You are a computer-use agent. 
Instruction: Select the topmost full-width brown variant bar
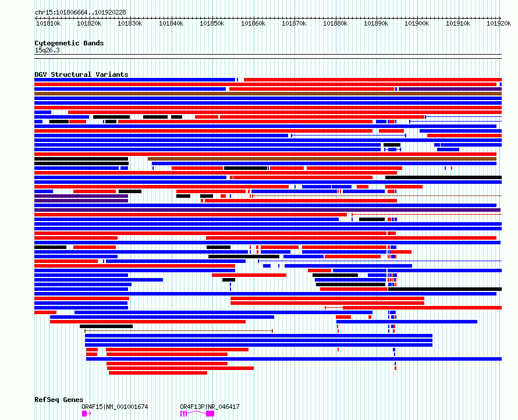pos(268,94)
